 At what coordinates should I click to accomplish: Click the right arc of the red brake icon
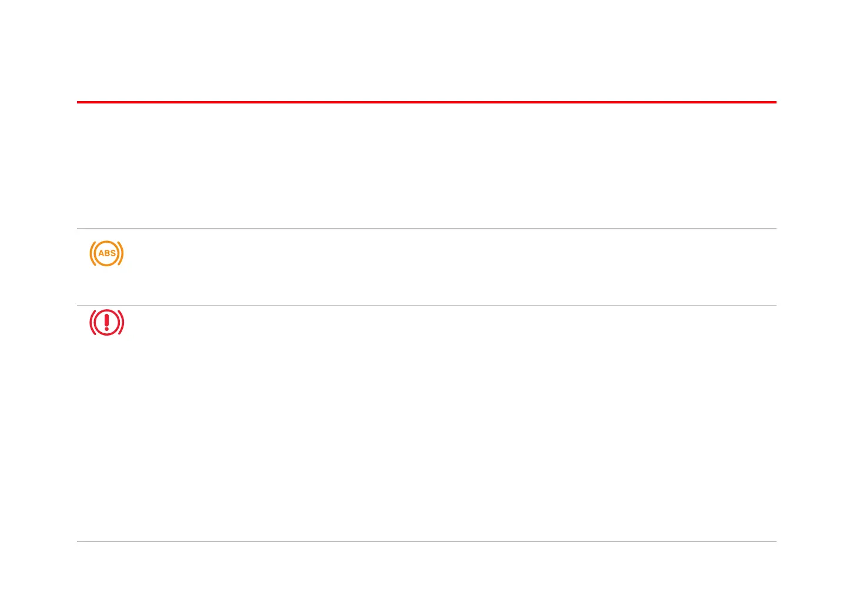pos(122,322)
